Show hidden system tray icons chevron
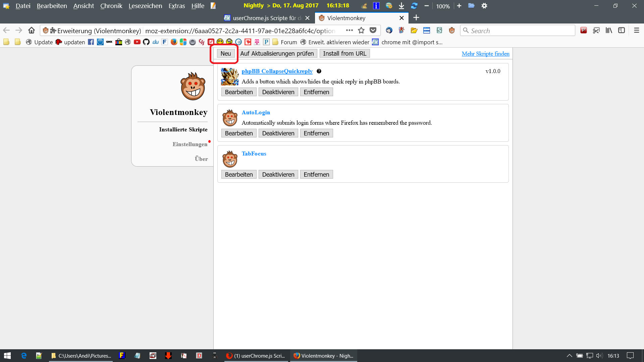Viewport: 644px width, 362px height. [x=569, y=356]
